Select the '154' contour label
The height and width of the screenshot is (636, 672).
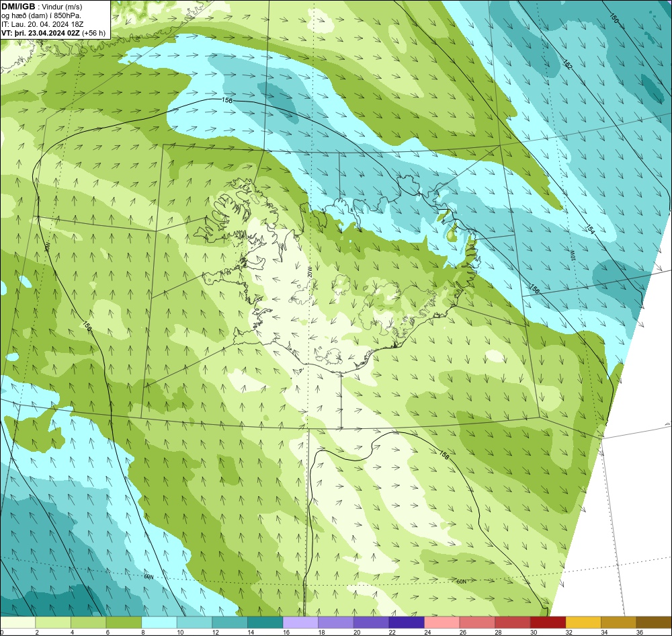click(590, 229)
